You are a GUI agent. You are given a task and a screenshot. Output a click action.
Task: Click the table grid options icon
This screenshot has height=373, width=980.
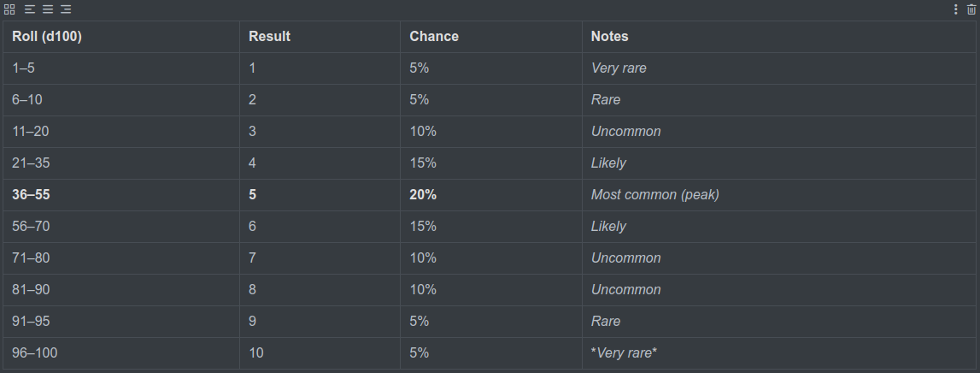tap(9, 9)
